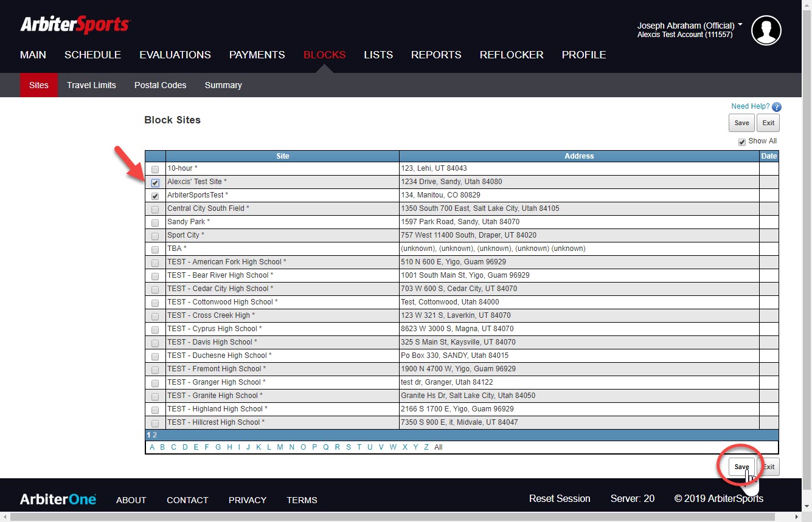Click the Date column header
This screenshot has width=812, height=522.
(x=769, y=156)
